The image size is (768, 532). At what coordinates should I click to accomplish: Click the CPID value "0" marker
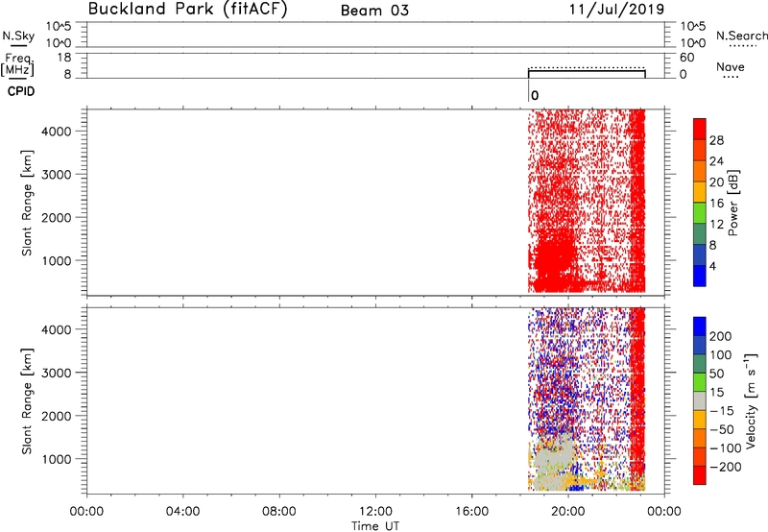point(535,95)
